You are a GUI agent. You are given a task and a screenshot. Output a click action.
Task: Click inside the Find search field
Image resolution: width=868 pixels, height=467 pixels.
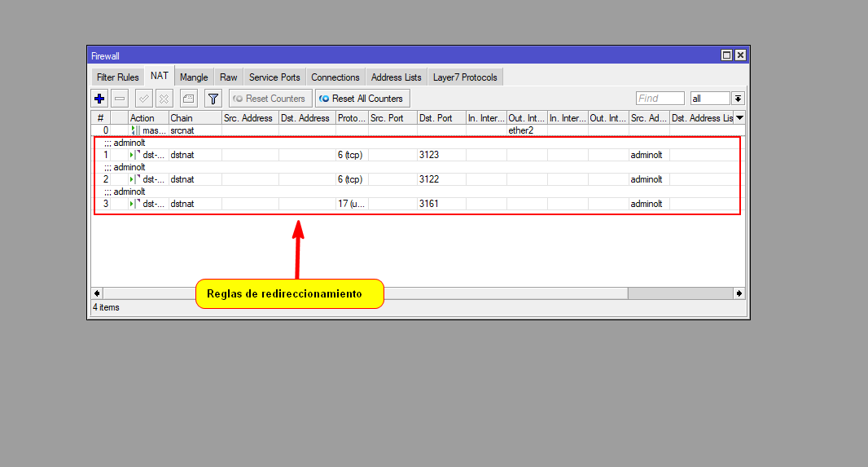click(x=660, y=99)
